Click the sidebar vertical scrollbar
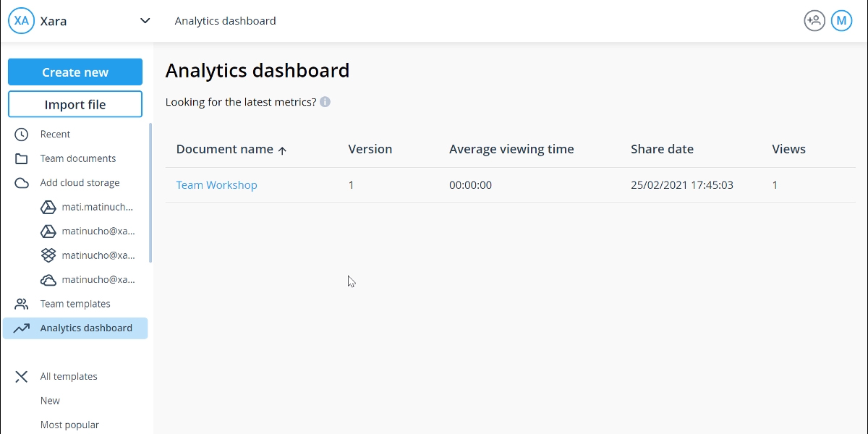Screen dimensions: 868x434 point(150,193)
